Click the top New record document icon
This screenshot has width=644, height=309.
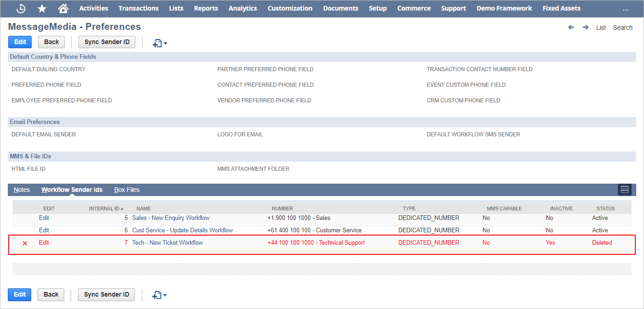tap(157, 43)
